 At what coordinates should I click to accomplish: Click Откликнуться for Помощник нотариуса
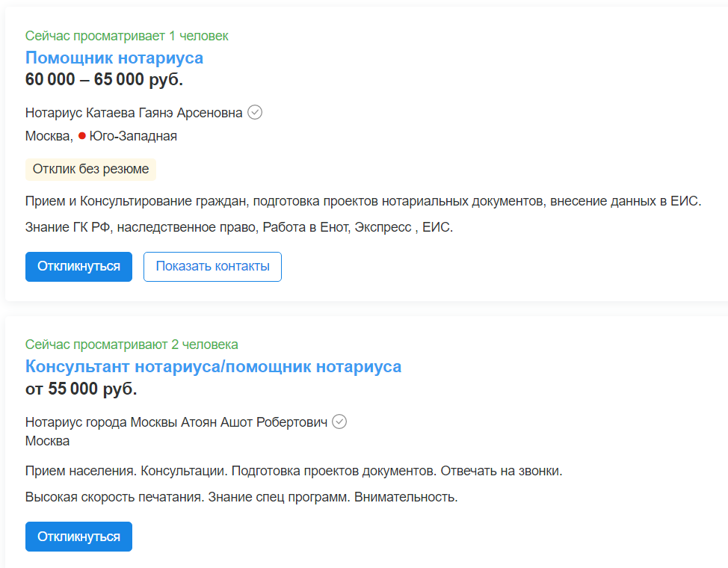[x=79, y=267]
